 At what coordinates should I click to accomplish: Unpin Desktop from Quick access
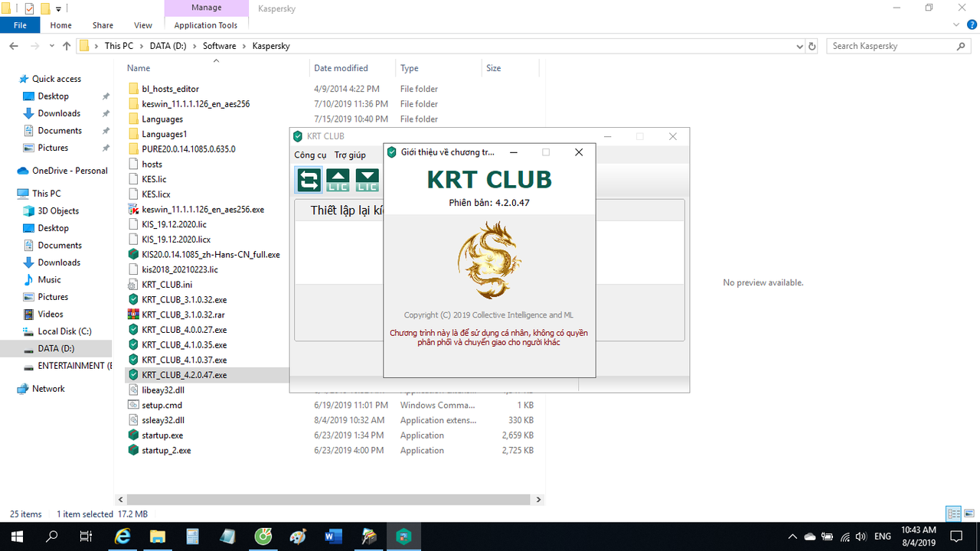click(106, 95)
